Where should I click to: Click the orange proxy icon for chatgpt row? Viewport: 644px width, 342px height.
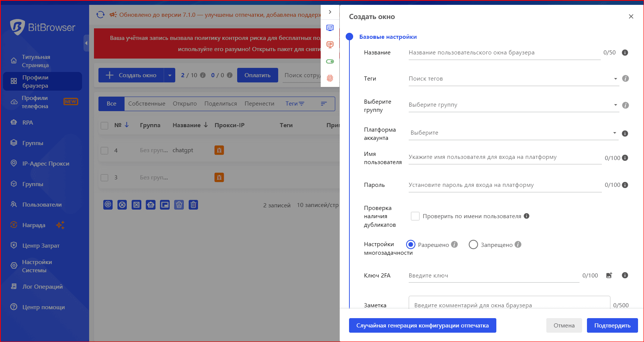[219, 150]
